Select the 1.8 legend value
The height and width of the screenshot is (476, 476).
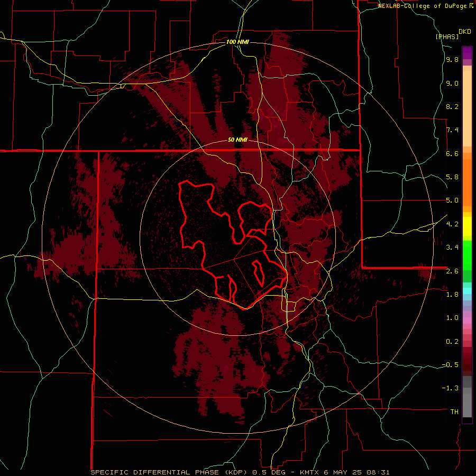(452, 295)
